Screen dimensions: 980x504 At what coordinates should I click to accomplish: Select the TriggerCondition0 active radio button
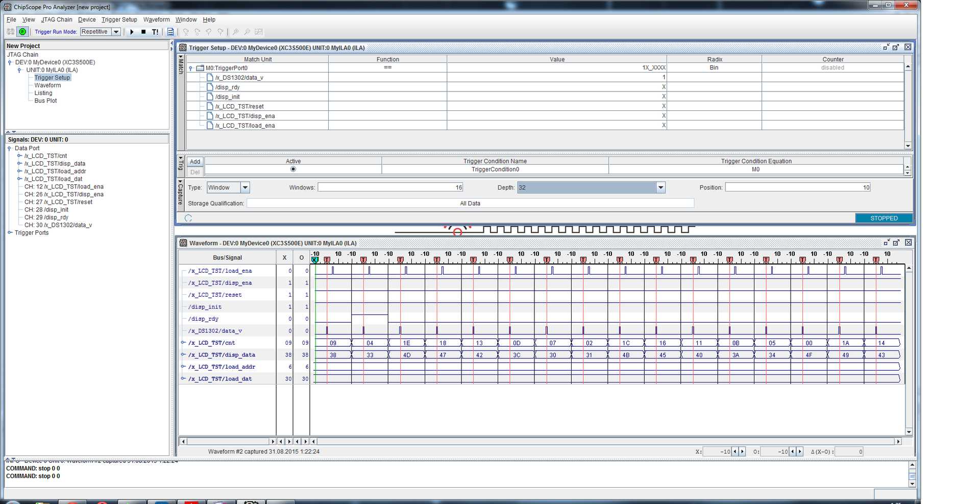(293, 169)
